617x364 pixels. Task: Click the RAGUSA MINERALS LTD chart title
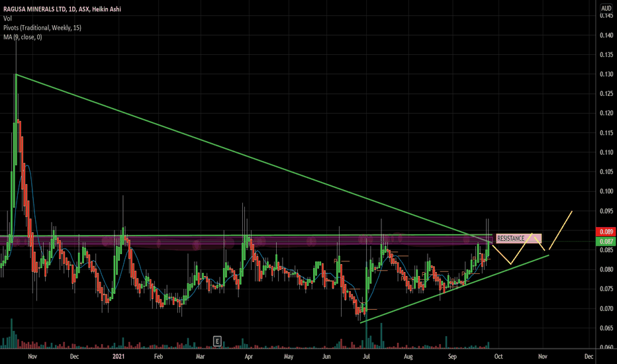tap(62, 9)
